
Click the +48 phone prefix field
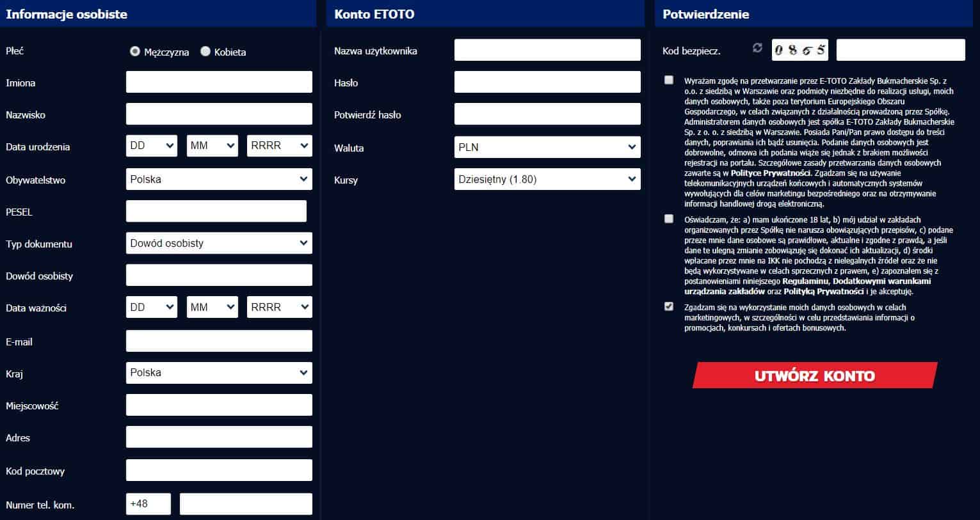149,504
